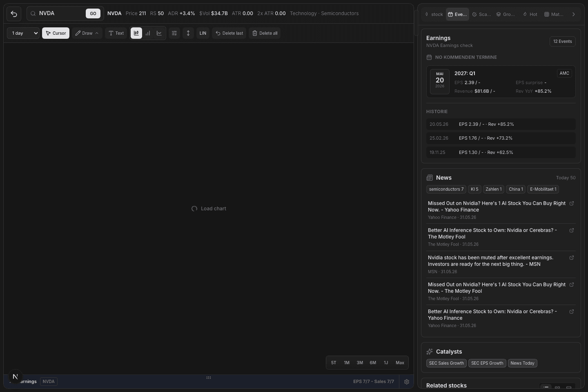
Task: Filter news by China 1 tag
Action: (516, 189)
